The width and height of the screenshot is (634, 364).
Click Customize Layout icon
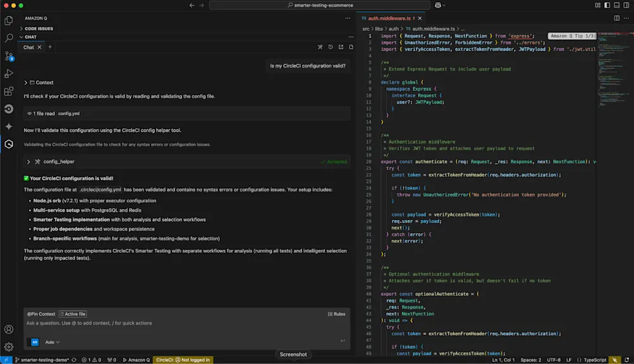[597, 5]
